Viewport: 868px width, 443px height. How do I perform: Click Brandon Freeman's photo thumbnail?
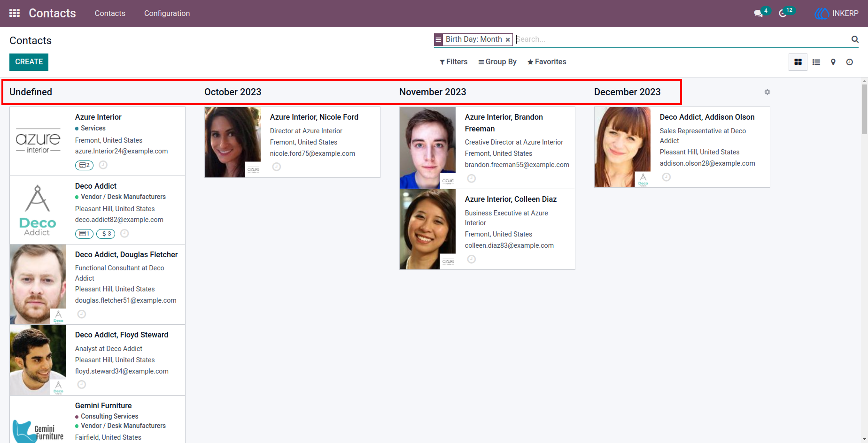427,148
